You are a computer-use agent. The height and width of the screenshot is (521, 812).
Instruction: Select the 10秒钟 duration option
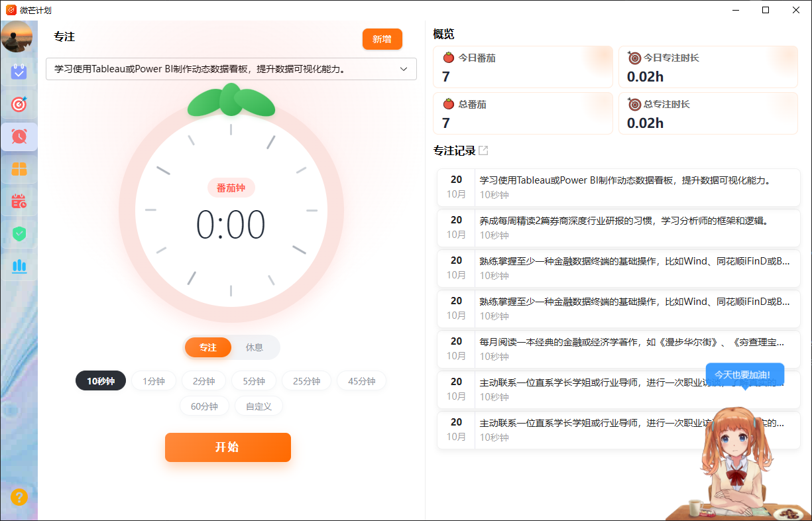pyautogui.click(x=101, y=381)
